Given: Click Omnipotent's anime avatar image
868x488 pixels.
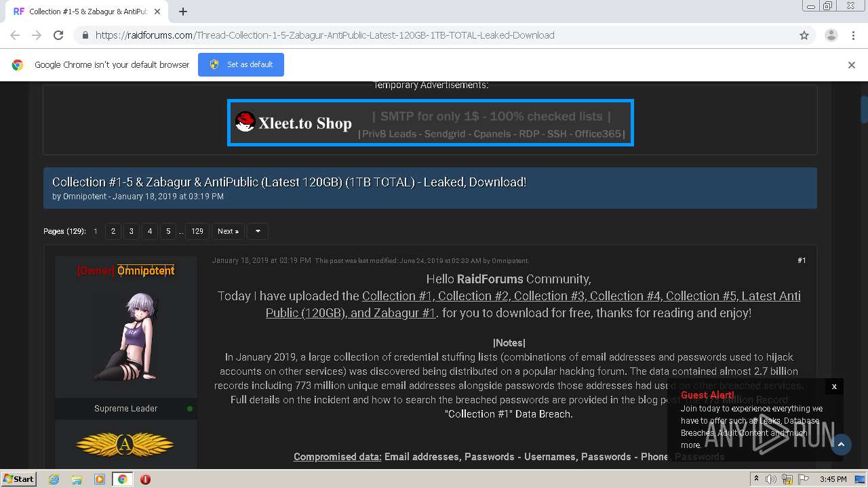Looking at the screenshot, I should [126, 336].
